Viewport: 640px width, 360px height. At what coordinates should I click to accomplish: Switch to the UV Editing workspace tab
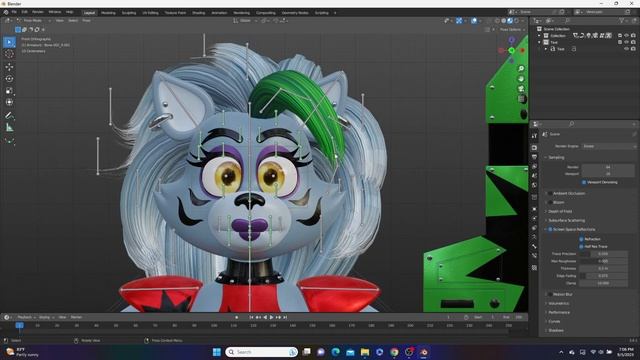pos(150,13)
